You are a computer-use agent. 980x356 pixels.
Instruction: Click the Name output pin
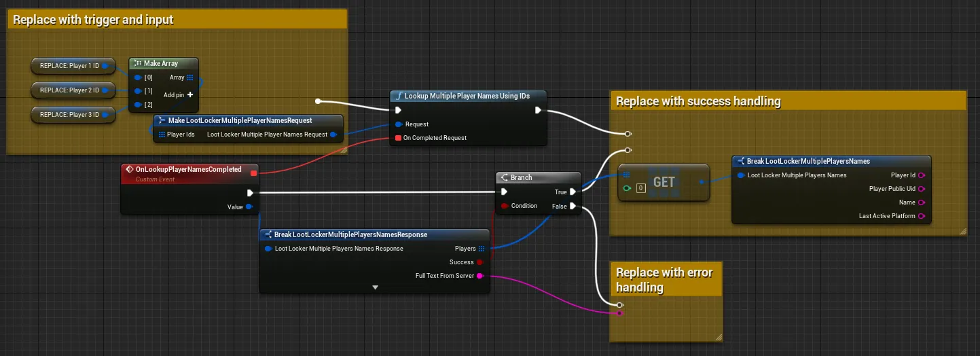click(922, 202)
